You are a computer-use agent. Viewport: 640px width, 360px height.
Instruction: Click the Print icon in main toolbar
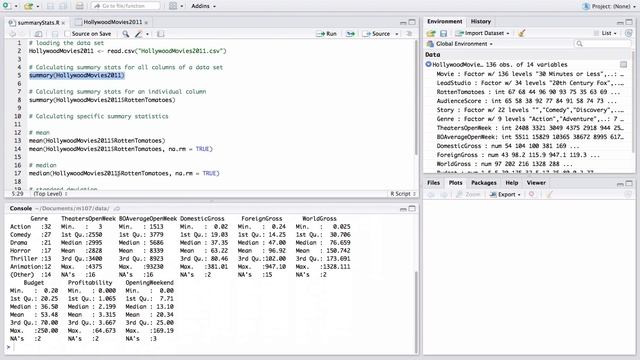[x=80, y=6]
